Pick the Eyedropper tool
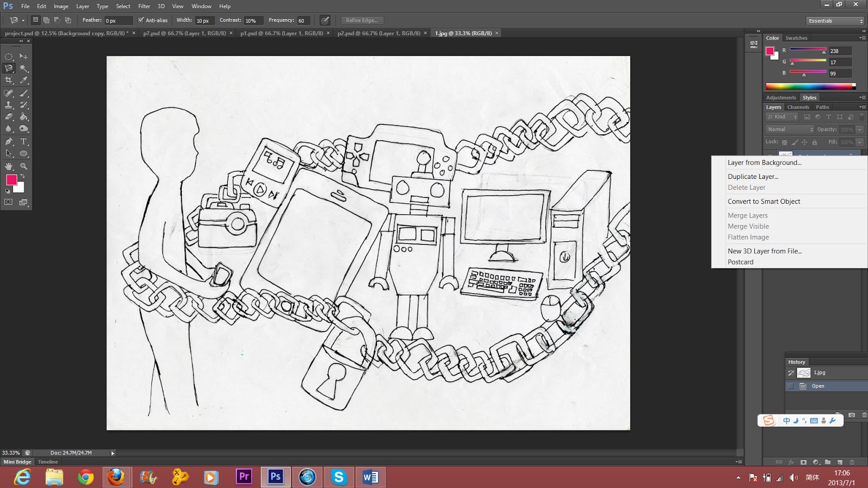 point(24,80)
